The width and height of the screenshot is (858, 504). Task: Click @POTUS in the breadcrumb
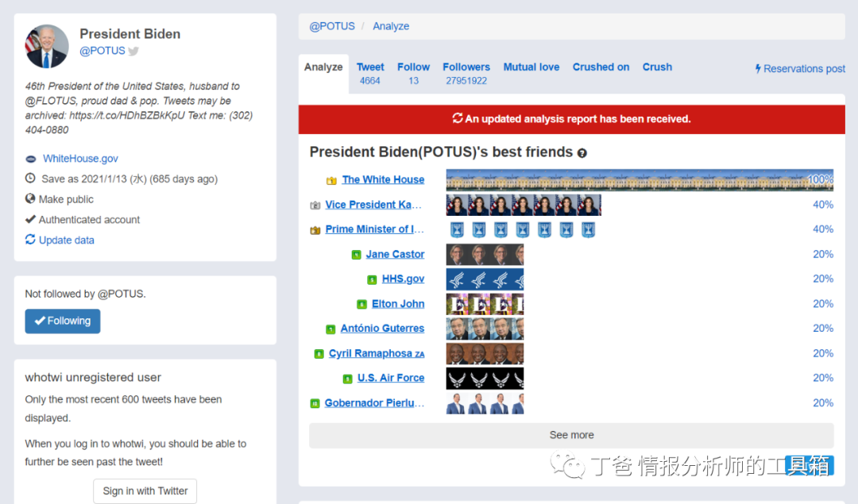pyautogui.click(x=331, y=26)
